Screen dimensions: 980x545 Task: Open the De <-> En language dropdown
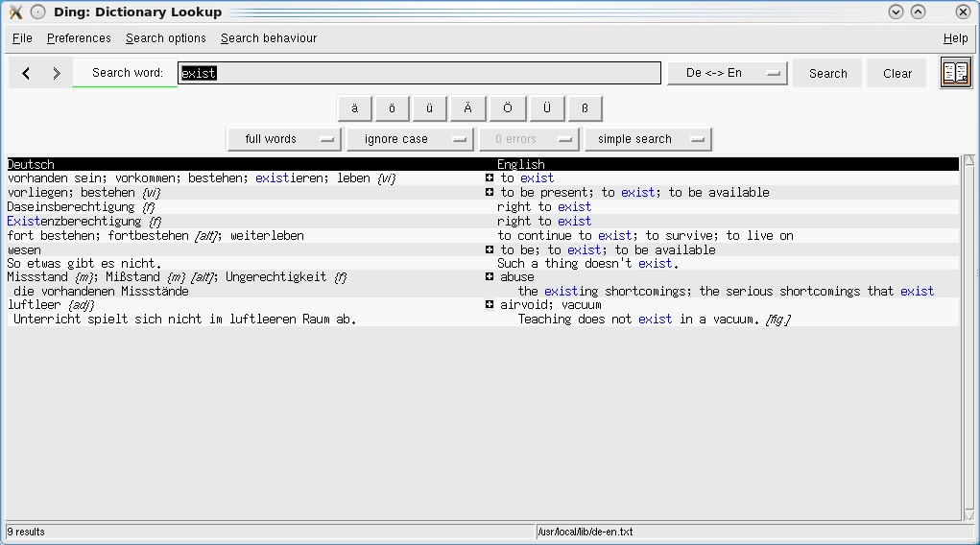point(727,74)
